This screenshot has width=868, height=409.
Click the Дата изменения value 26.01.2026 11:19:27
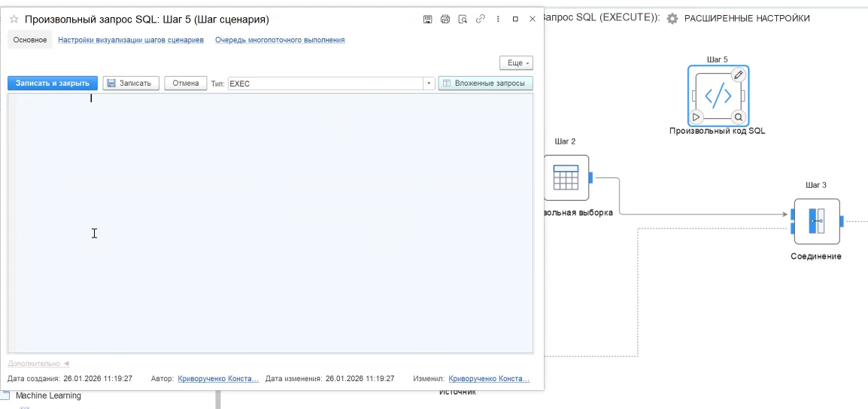(x=360, y=379)
